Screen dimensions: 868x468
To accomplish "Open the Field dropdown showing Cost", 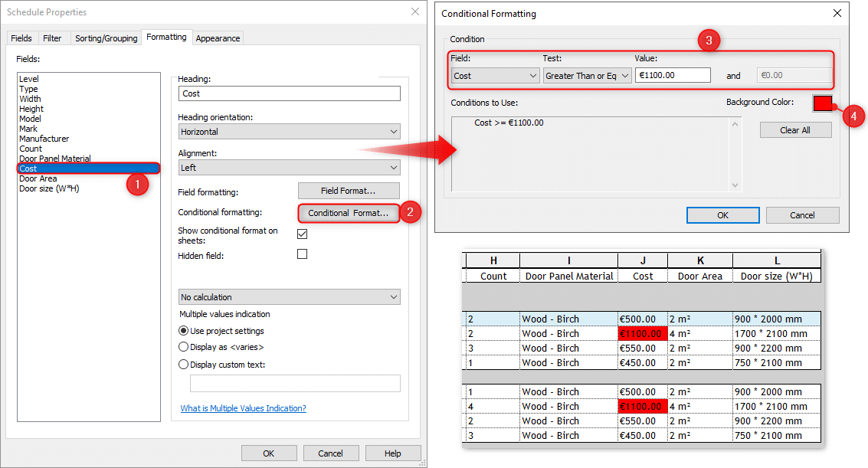I will click(x=494, y=76).
